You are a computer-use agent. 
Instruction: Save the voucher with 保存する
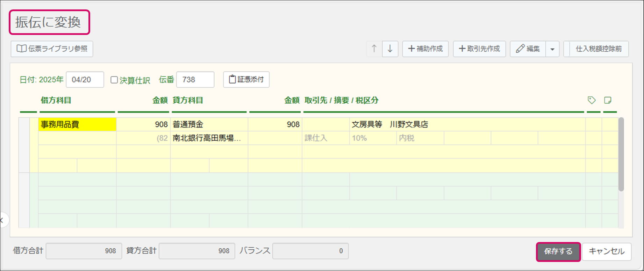click(x=558, y=251)
